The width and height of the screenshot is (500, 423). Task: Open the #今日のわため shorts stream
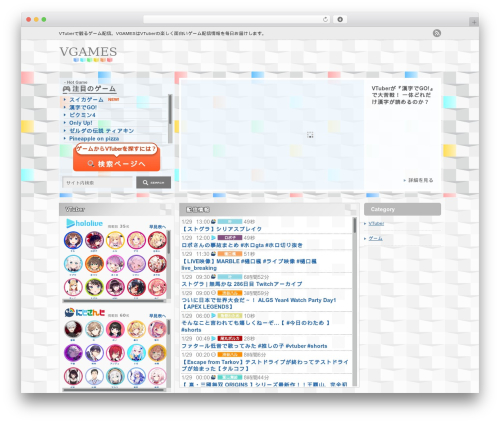(256, 326)
